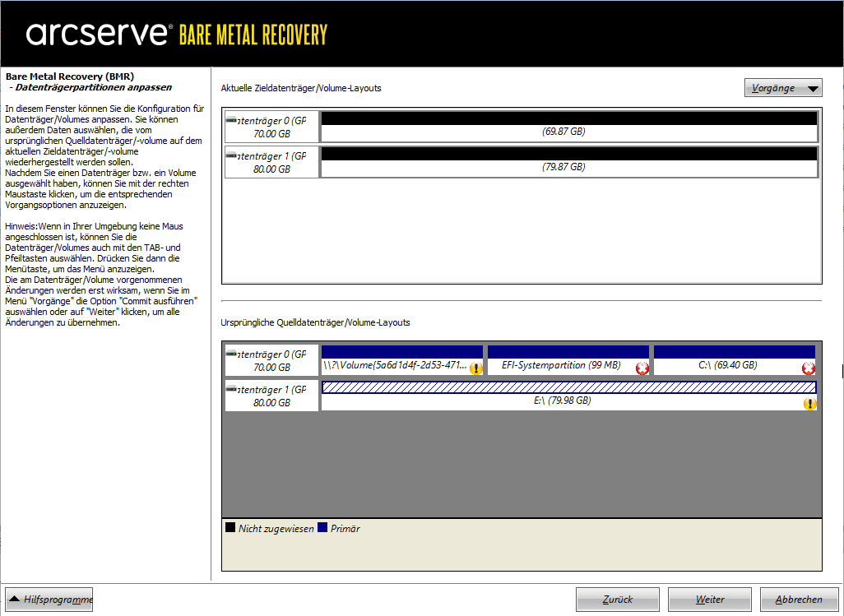The height and width of the screenshot is (616, 844).
Task: Click the 'Aktuelle Zieldatenträger/Volume-Layouts' heading
Action: (301, 88)
